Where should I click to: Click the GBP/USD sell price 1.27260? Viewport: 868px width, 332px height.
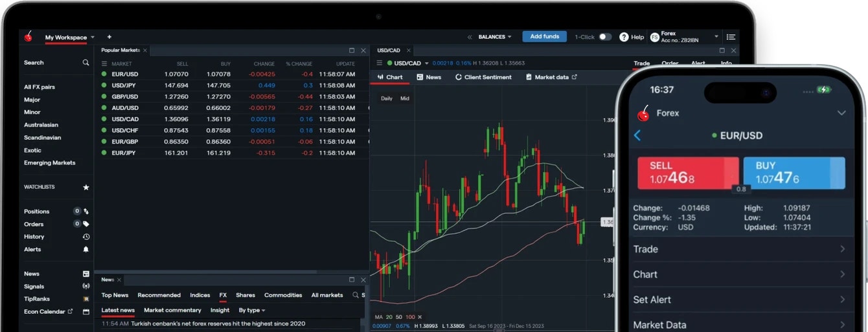click(x=177, y=96)
